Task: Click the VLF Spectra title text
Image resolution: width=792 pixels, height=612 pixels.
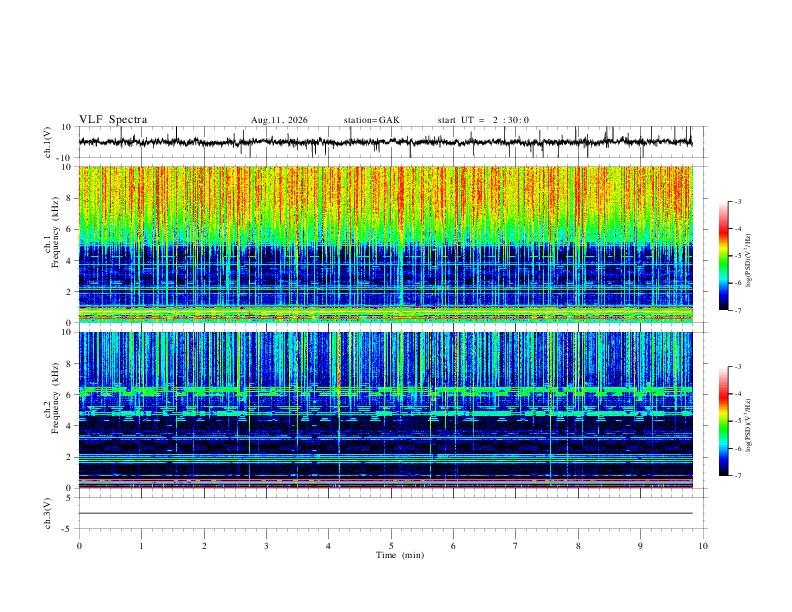Action: click(113, 120)
